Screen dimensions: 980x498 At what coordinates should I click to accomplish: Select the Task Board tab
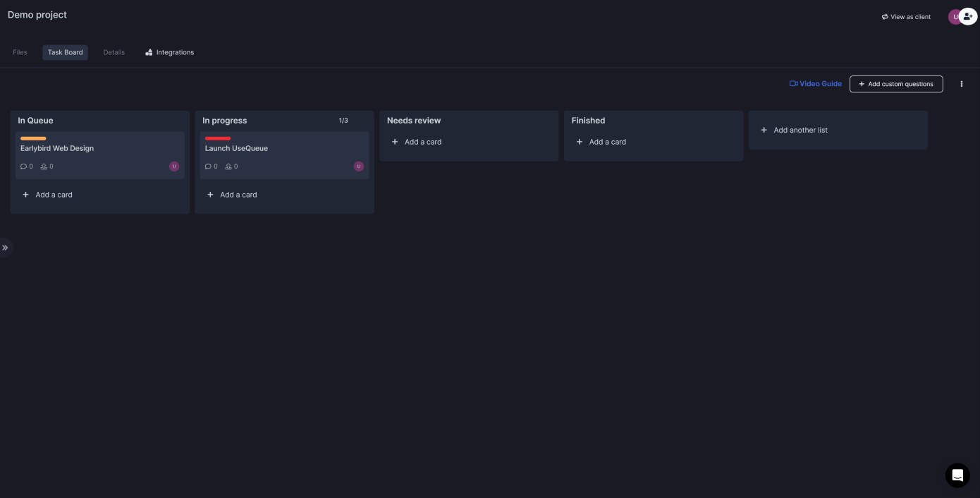[65, 52]
